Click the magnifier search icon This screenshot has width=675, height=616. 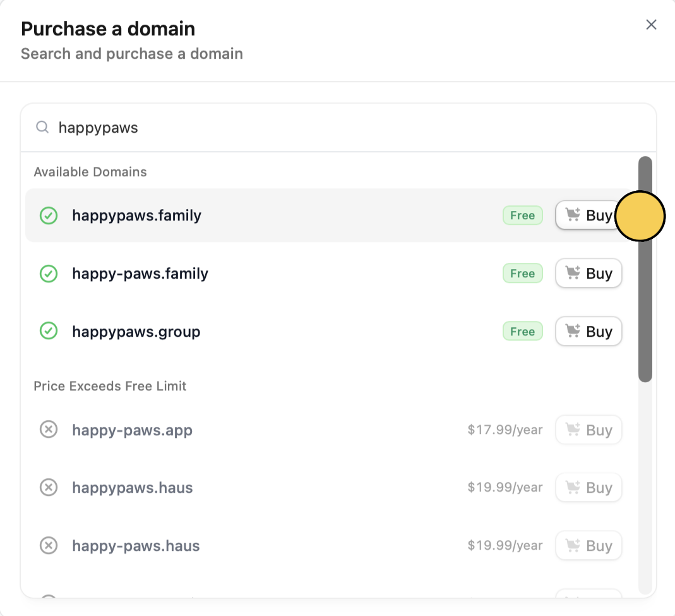pyautogui.click(x=42, y=127)
